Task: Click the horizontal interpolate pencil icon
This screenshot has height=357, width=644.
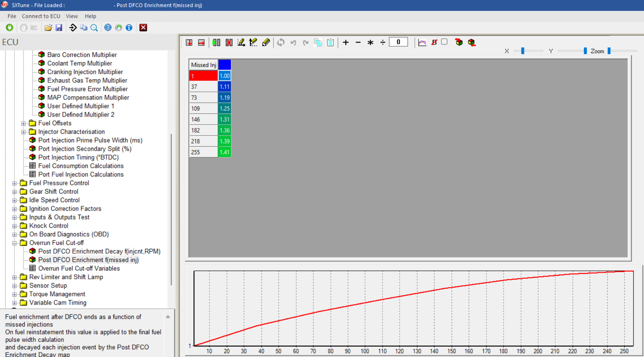Action: click(x=241, y=43)
